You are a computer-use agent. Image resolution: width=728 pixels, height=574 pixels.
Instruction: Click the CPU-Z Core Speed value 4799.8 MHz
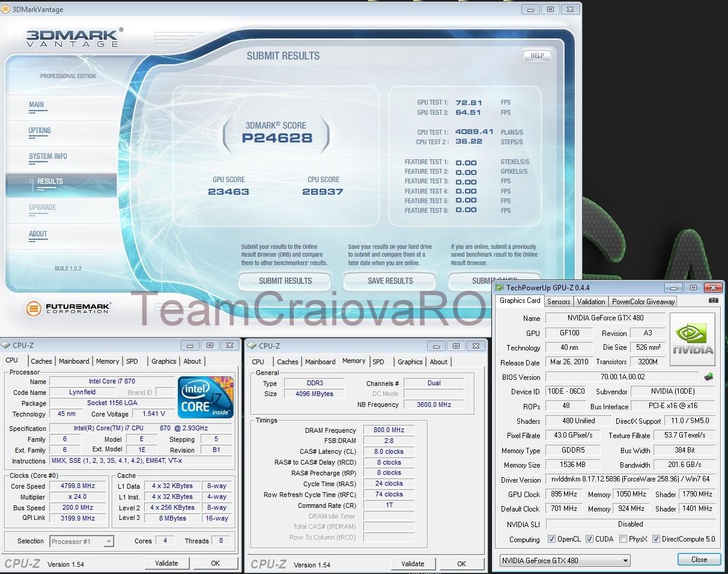(x=78, y=486)
